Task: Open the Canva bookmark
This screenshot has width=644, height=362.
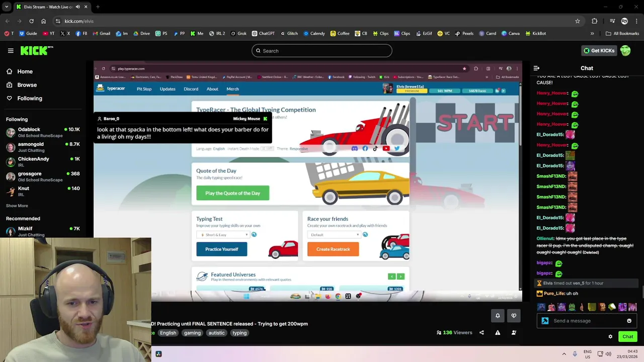Action: [511, 34]
